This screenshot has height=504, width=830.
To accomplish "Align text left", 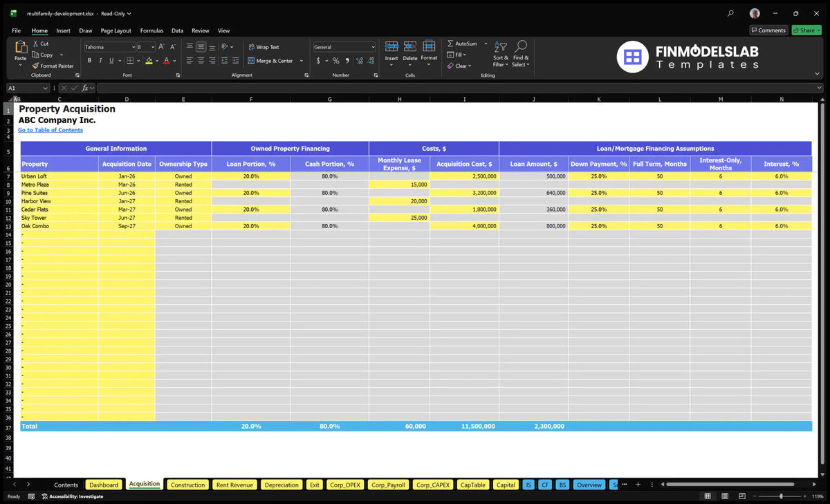I will tap(190, 61).
